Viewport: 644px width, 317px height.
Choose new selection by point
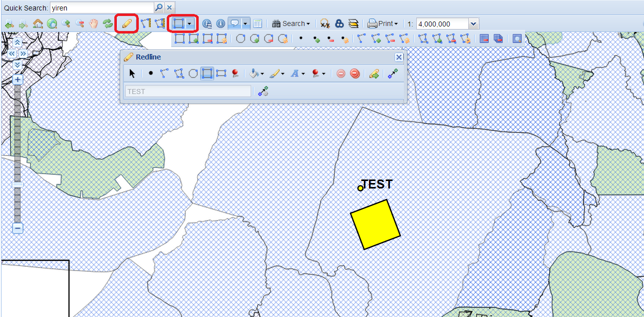tap(301, 39)
